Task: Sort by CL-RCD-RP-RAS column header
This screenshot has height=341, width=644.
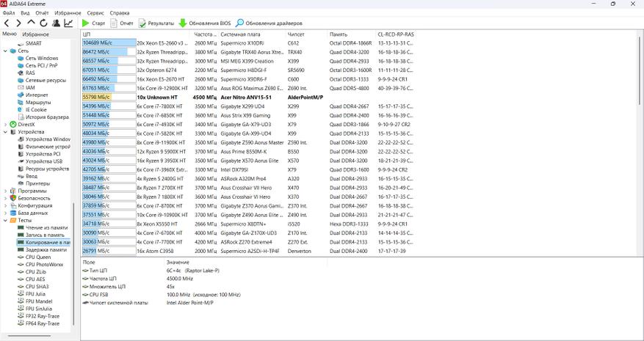Action: tap(396, 34)
